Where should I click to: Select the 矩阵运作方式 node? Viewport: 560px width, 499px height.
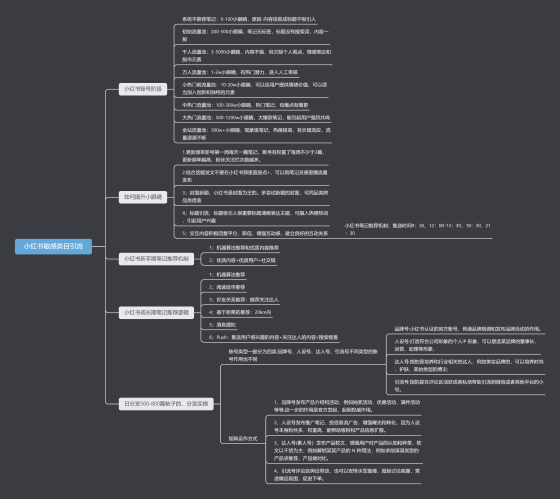pyautogui.click(x=243, y=439)
